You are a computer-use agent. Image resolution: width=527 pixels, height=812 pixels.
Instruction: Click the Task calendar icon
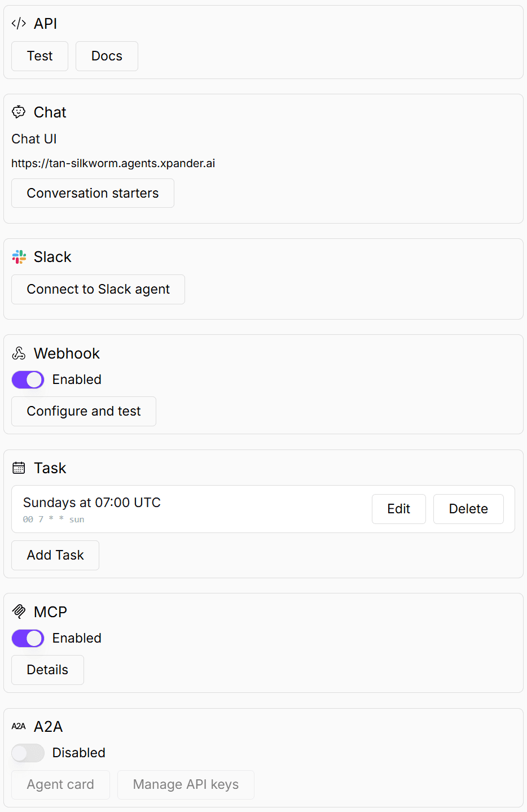pyautogui.click(x=19, y=468)
